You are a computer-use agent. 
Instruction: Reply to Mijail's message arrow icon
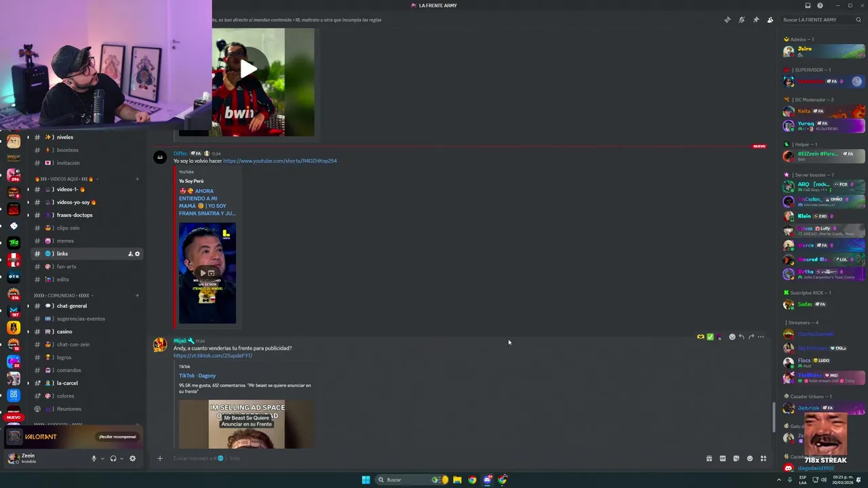click(x=741, y=337)
